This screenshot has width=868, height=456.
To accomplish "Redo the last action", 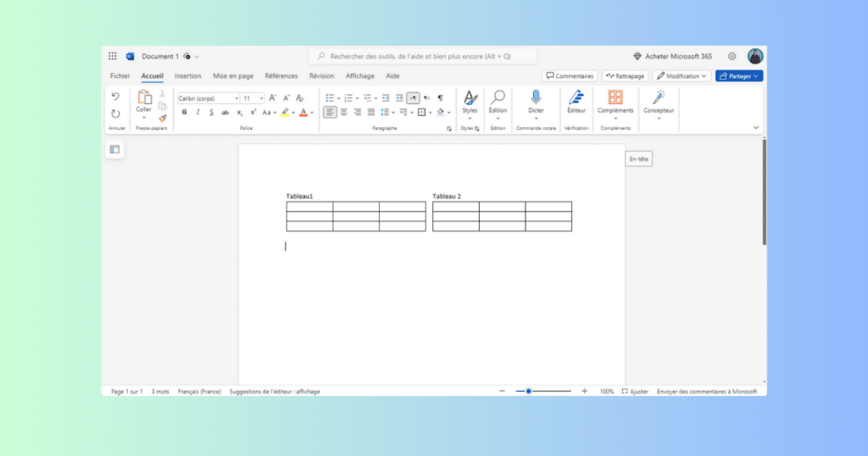I will (115, 114).
